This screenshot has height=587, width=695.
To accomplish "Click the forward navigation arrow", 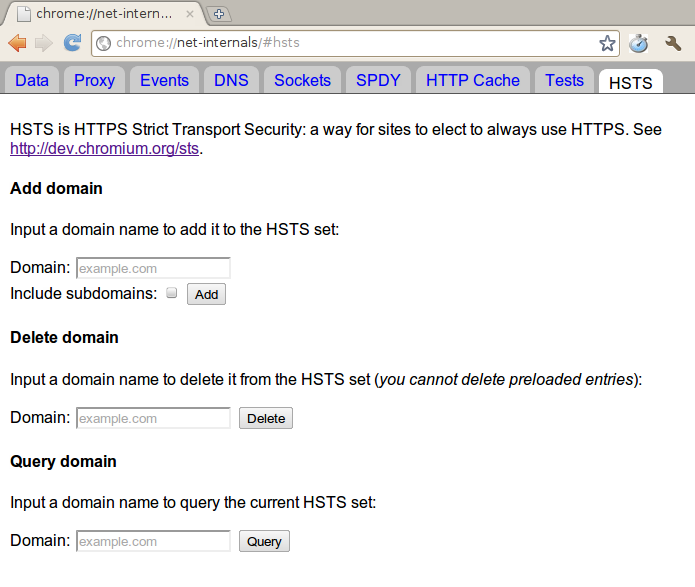I will click(44, 43).
